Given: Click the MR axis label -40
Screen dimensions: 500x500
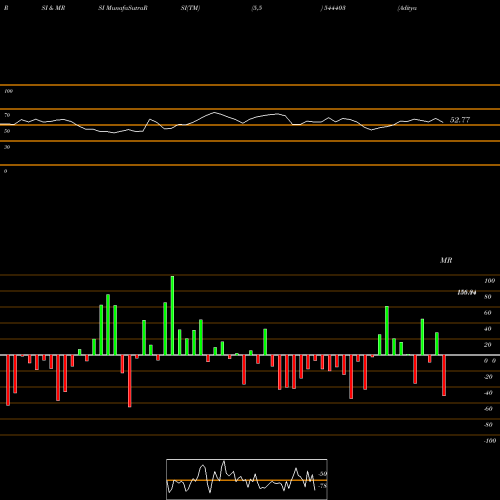Looking at the screenshot, I should tap(488, 393).
